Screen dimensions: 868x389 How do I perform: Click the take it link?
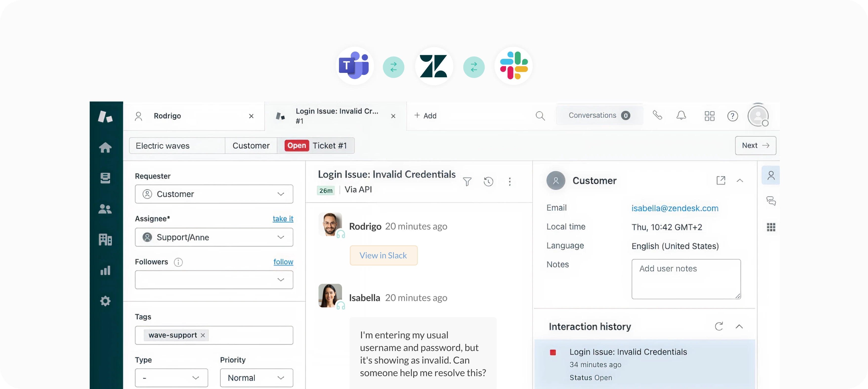283,219
